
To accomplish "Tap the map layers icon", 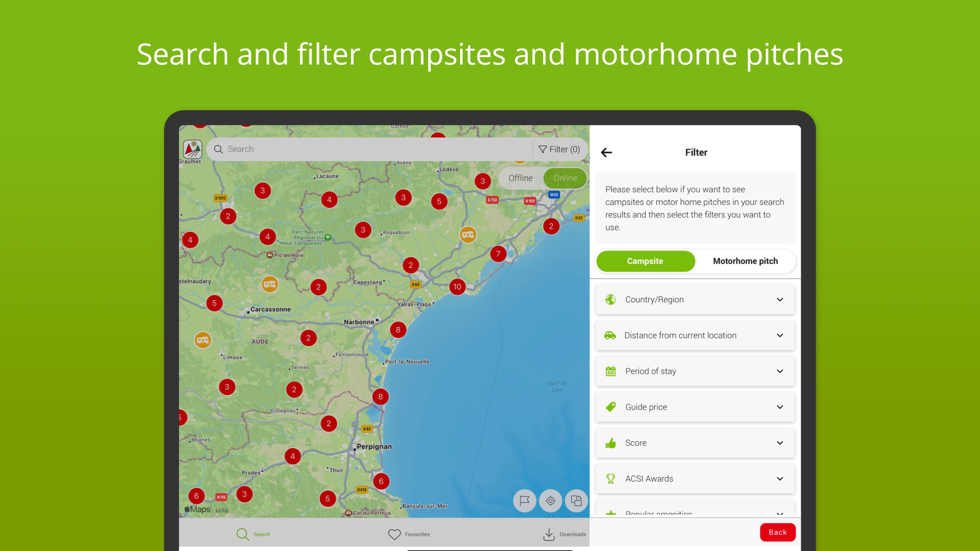I will [x=576, y=501].
